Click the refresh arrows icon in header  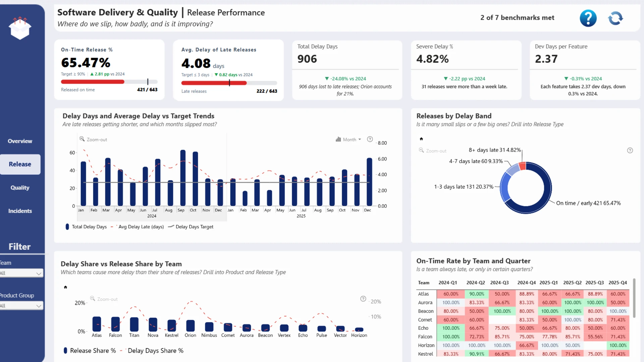point(615,18)
